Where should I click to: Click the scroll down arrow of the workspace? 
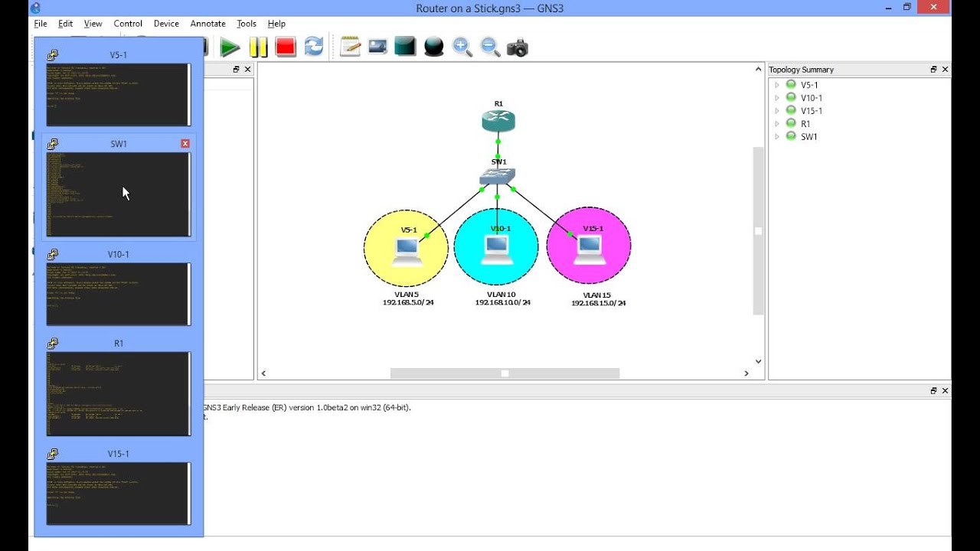pos(759,361)
